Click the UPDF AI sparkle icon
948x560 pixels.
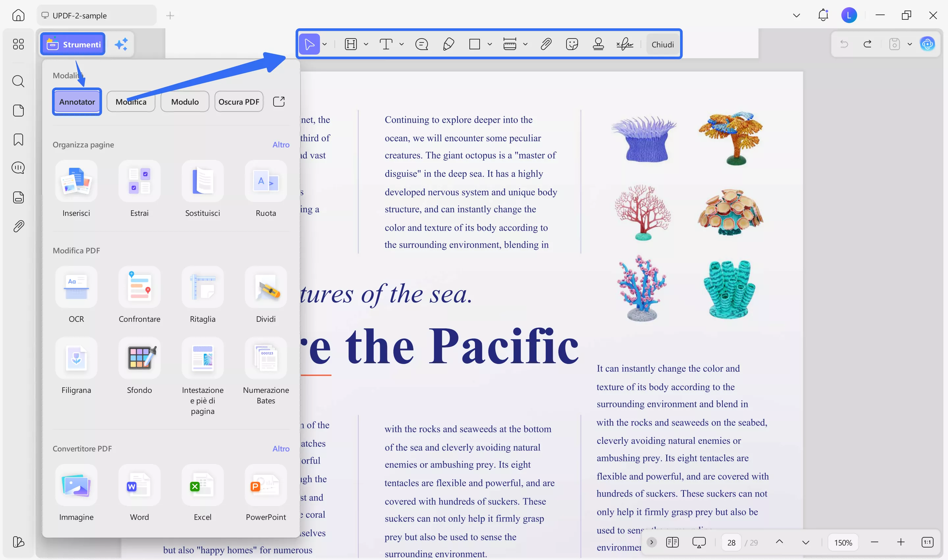click(121, 44)
